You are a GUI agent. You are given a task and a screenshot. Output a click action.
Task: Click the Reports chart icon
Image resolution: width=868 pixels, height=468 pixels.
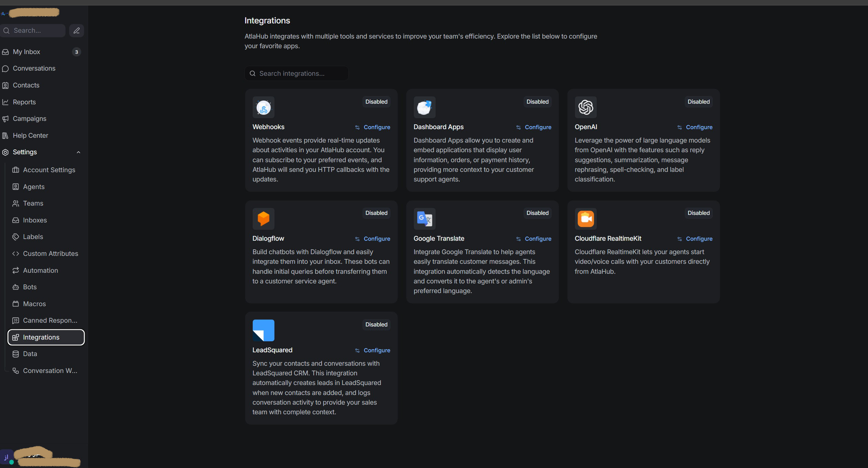pos(6,102)
